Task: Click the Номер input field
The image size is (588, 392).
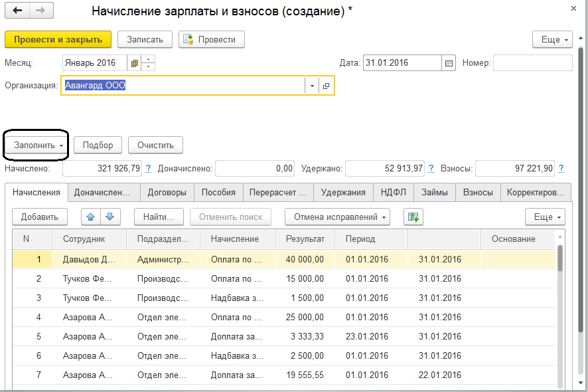Action: coord(532,63)
